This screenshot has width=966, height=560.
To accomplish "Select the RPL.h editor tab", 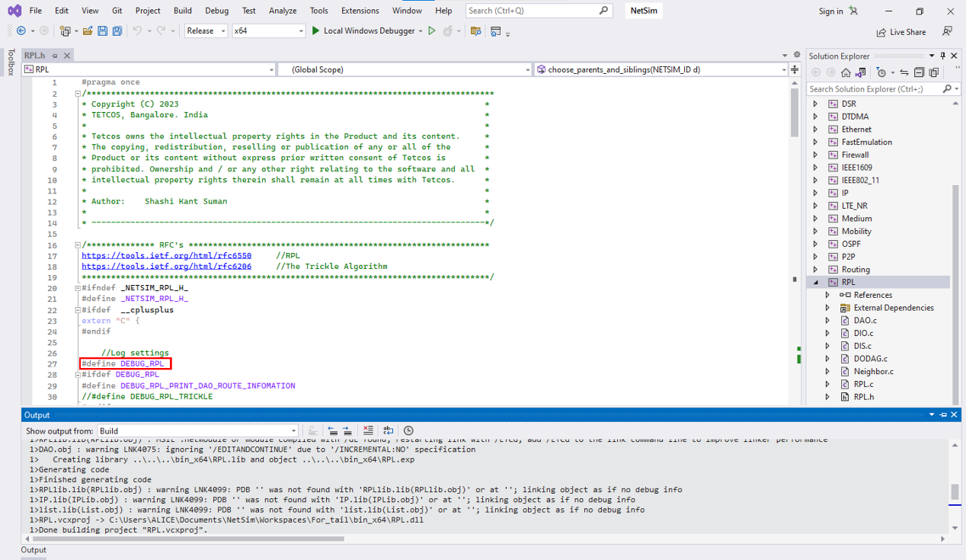I will click(x=35, y=56).
